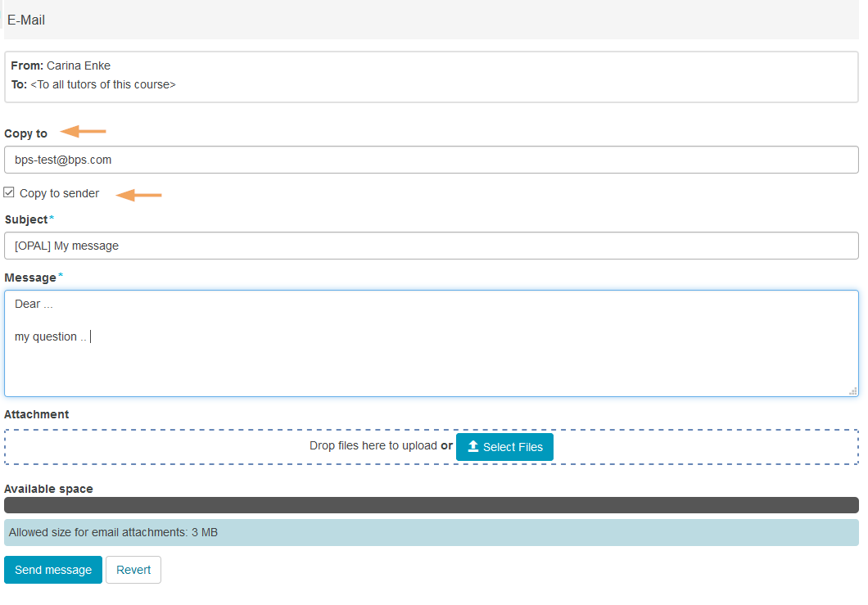The width and height of the screenshot is (868, 605).
Task: Uncheck the Copy to sender checkbox
Action: coord(9,193)
